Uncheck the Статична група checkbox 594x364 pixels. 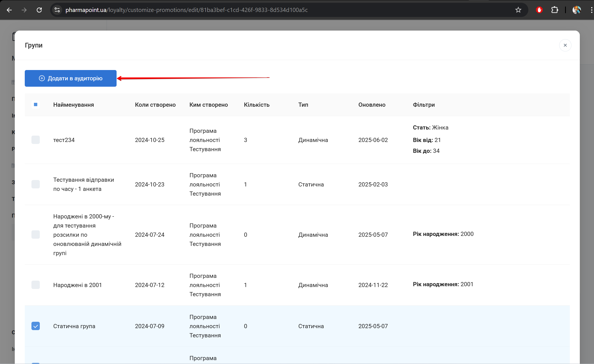pyautogui.click(x=36, y=326)
